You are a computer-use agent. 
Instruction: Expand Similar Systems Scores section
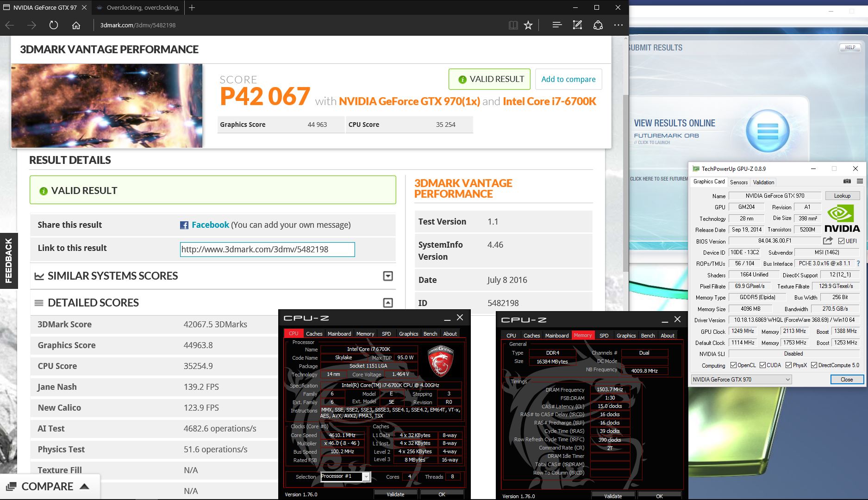pos(388,276)
